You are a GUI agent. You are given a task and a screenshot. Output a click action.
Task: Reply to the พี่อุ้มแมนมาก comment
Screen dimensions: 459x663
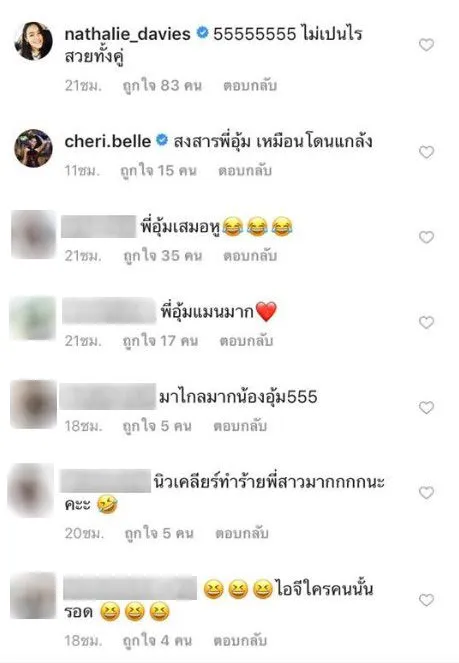(246, 340)
